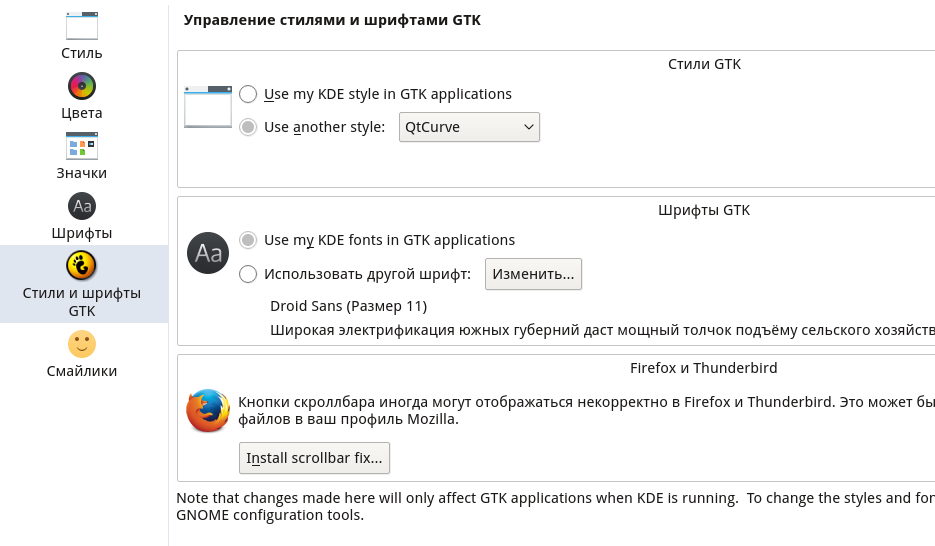Click the Russian font preview sample text
This screenshot has width=935, height=546.
(602, 329)
